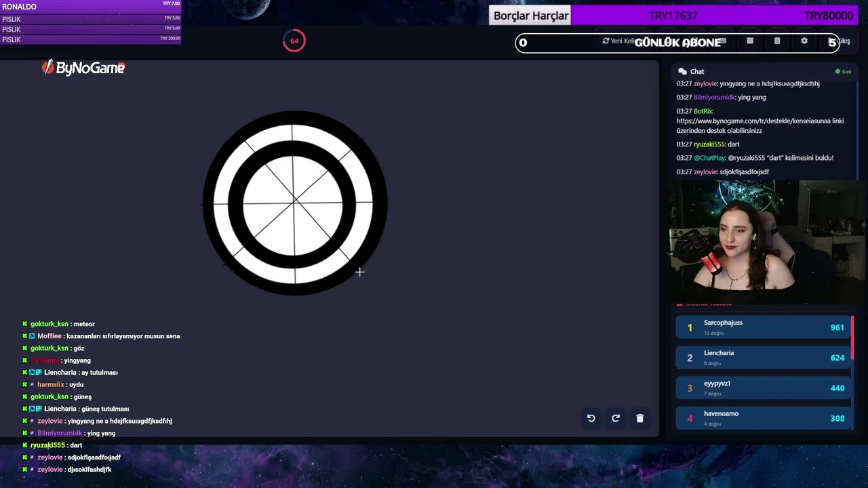Click the green Kick status indicator
This screenshot has width=868, height=488.
click(844, 71)
